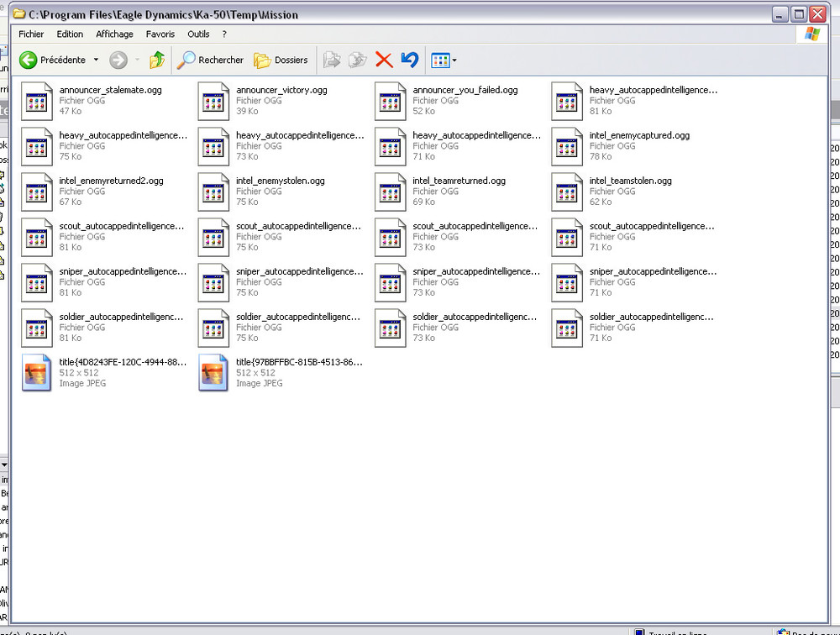Select the 81 Ko sniper_autocappedintelligence file icon
Image resolution: width=840 pixels, height=635 pixels.
click(36, 283)
